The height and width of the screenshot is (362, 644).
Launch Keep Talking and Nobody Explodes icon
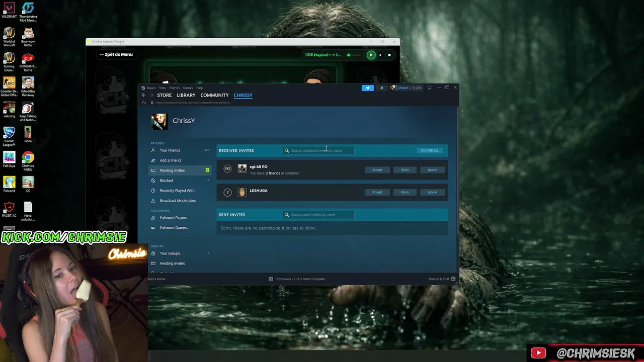click(x=28, y=112)
